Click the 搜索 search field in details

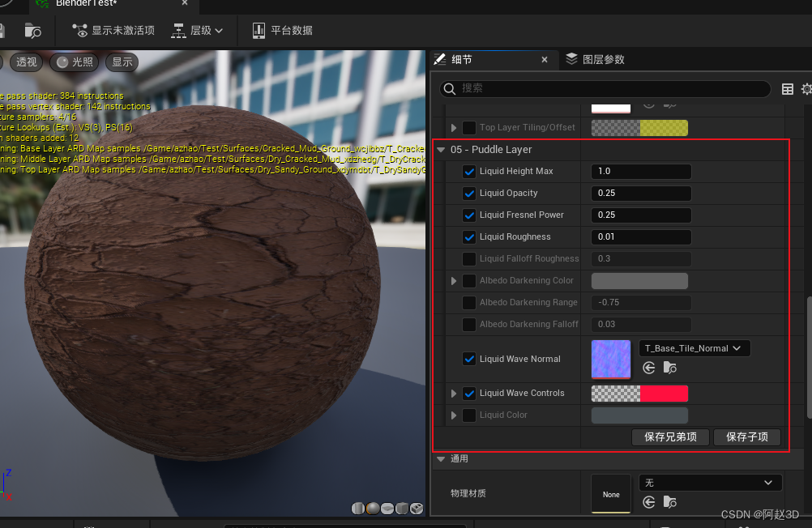(605, 88)
